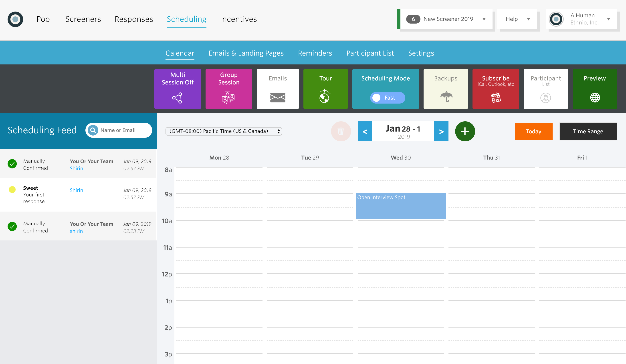Screen dimensions: 626x364
Task: Switch to the Calendar tab
Action: tap(180, 53)
